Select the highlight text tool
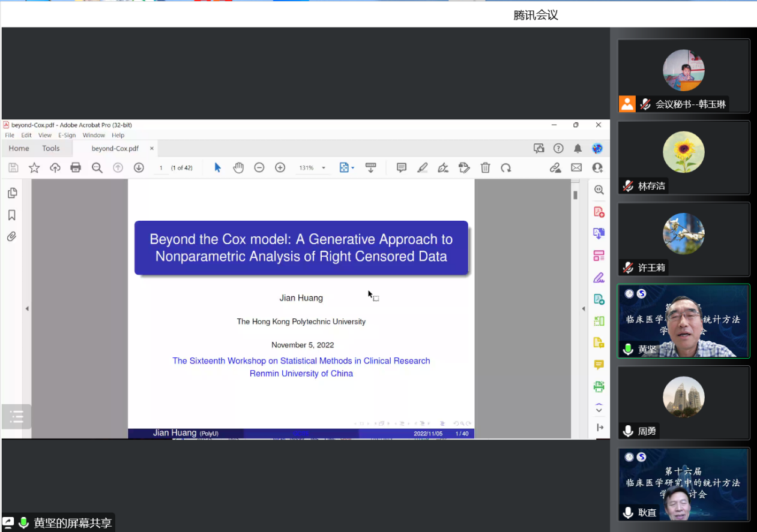 [x=423, y=168]
